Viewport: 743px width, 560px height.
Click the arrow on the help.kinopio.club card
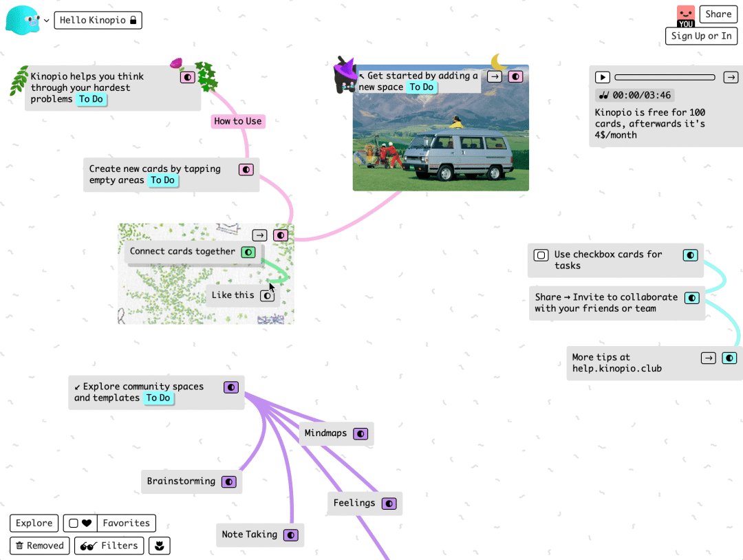708,358
